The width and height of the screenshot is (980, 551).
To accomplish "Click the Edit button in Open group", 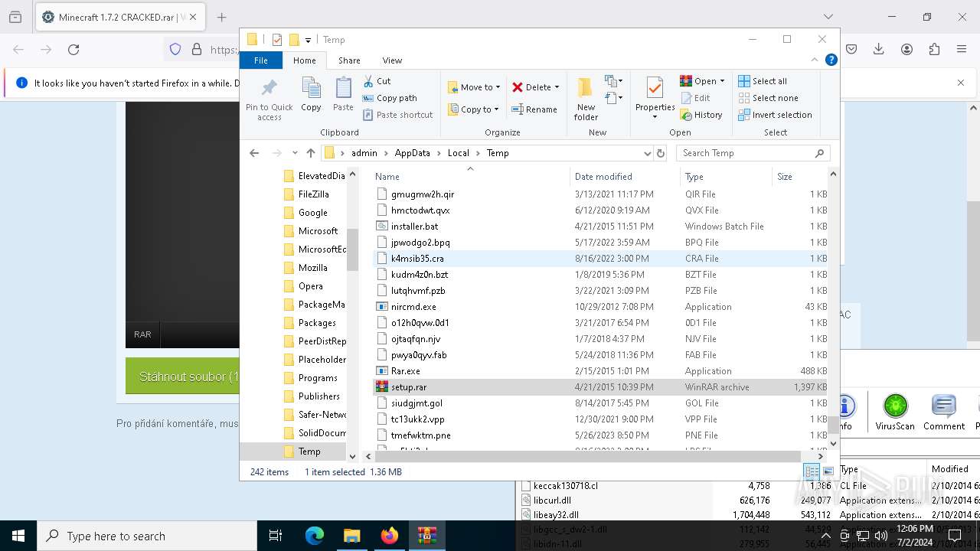I will click(695, 98).
